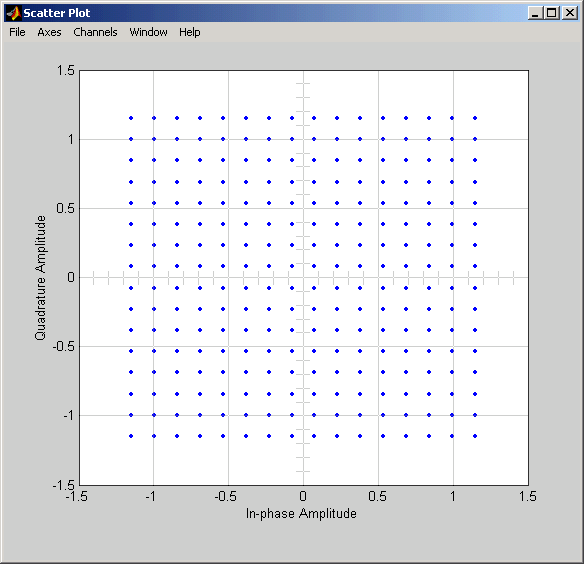The image size is (584, 564).
Task: Open the Axes menu
Action: coord(49,32)
